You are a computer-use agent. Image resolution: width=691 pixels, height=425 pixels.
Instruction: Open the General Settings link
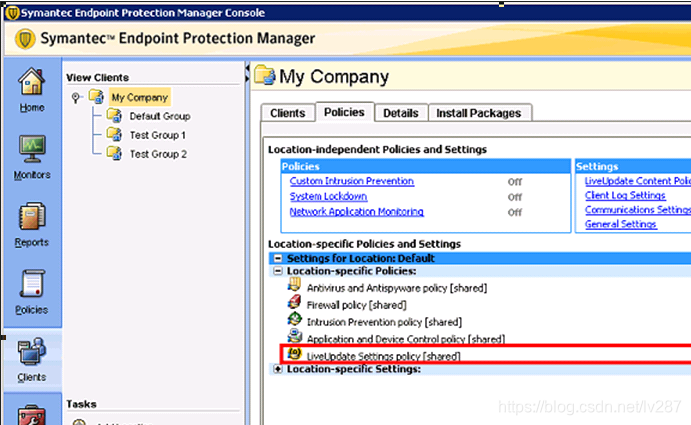point(620,224)
